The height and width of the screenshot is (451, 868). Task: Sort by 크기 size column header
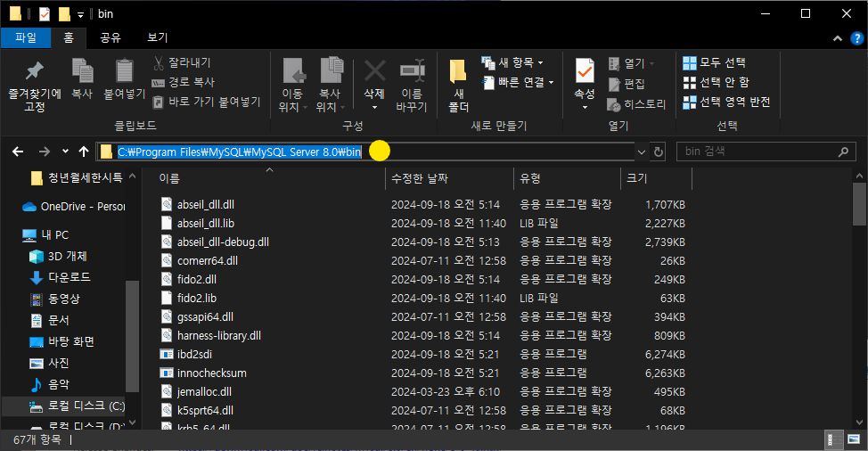click(x=657, y=179)
